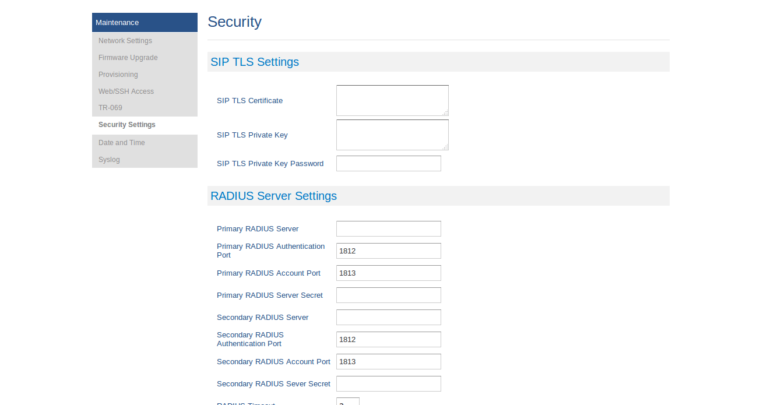Click the Primary RADIUS Server Secret field
Image resolution: width=760 pixels, height=405 pixels.
coord(388,295)
